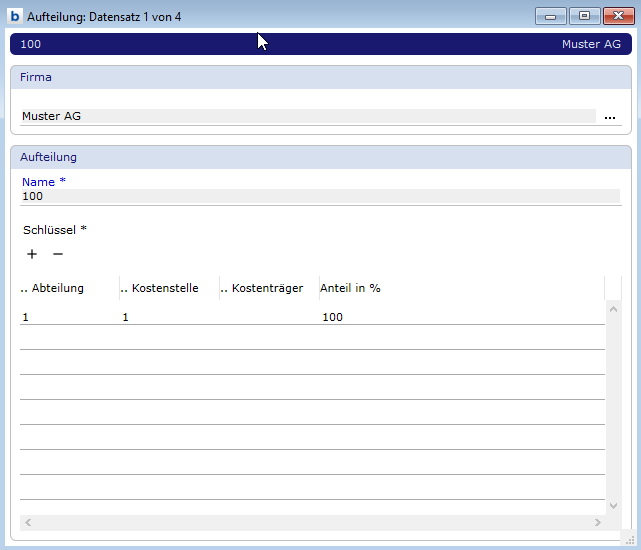Click the horizontal scrollbar track under the table
The image size is (641, 550).
(312, 523)
